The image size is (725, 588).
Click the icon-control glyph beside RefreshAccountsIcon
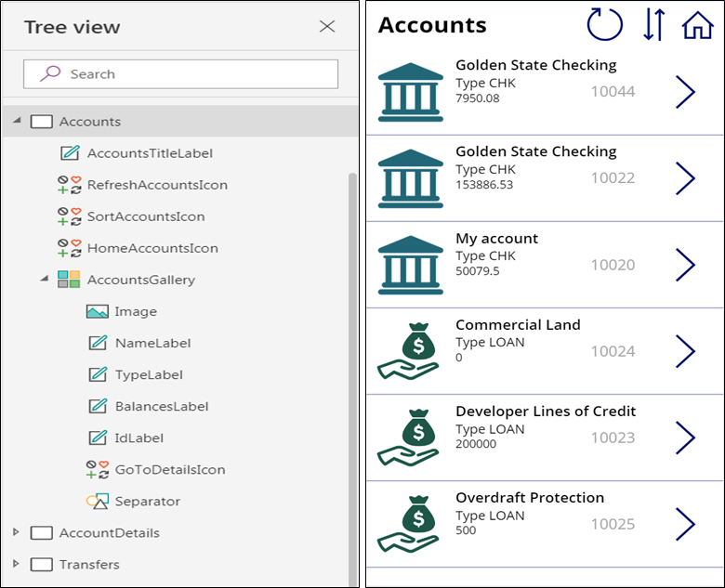70,185
